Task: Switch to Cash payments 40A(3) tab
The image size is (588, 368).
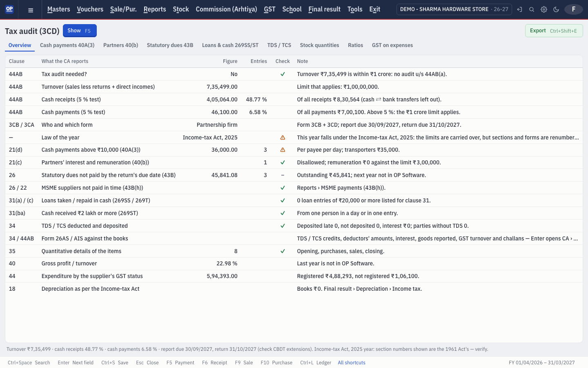Action: (x=67, y=45)
